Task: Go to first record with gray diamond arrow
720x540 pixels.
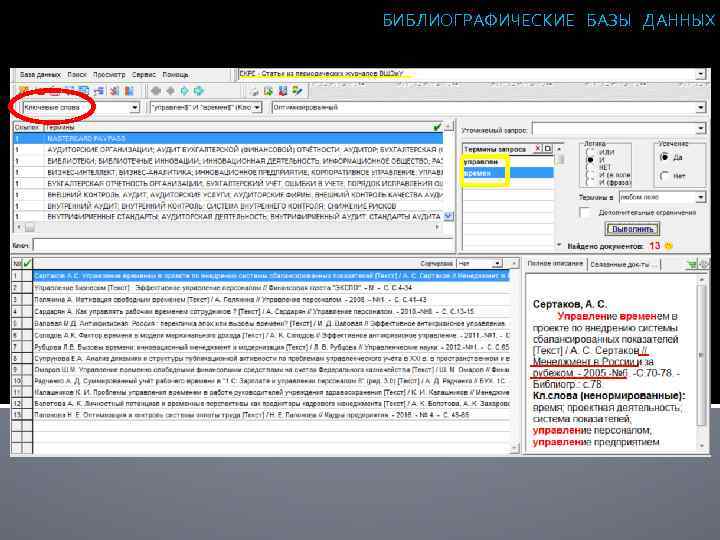Action: 156,91
